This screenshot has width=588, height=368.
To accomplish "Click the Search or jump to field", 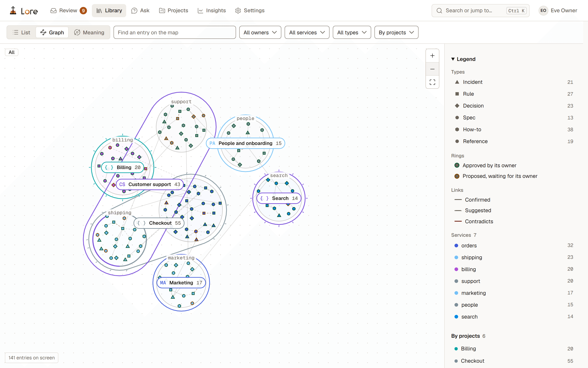I will [x=480, y=10].
